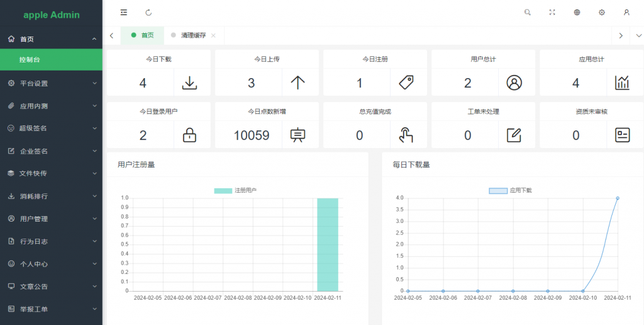Expand the 用户管理 sidebar menu
Screen dimensions: 644x325
pos(51,219)
